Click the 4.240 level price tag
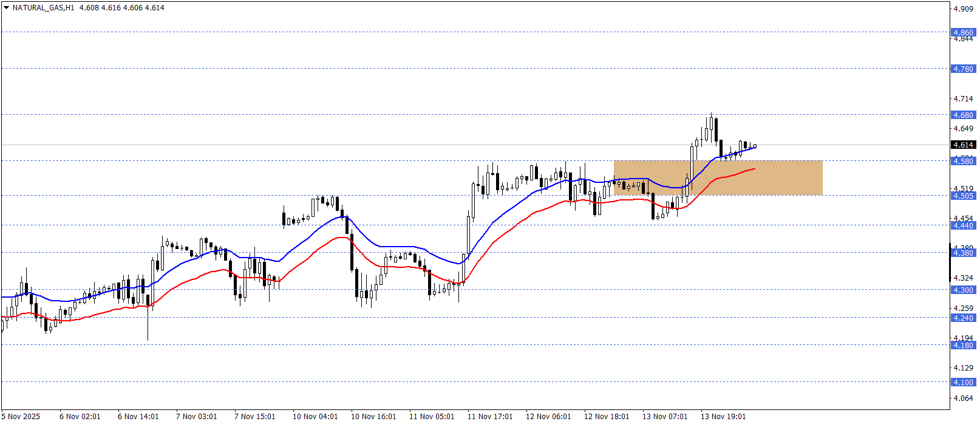Screen dimensions: 980x424 [x=963, y=318]
